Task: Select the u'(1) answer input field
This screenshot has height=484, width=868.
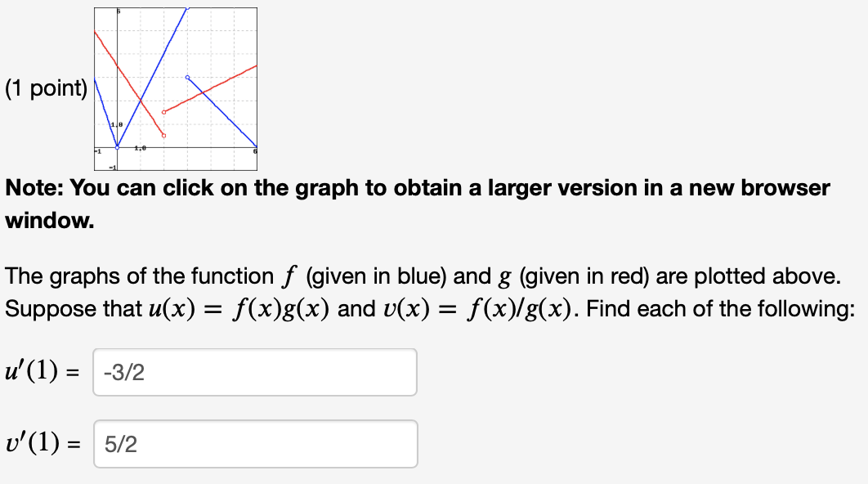Action: coord(255,372)
